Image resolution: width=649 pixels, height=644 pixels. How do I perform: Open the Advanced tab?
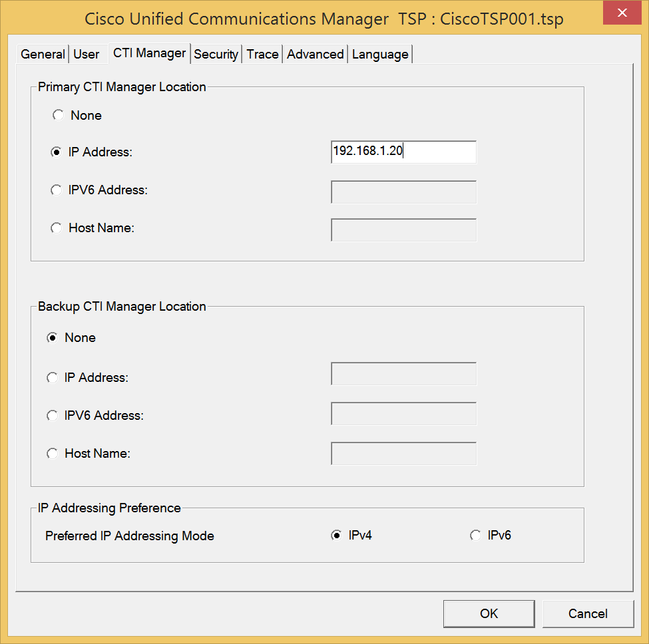(x=316, y=54)
